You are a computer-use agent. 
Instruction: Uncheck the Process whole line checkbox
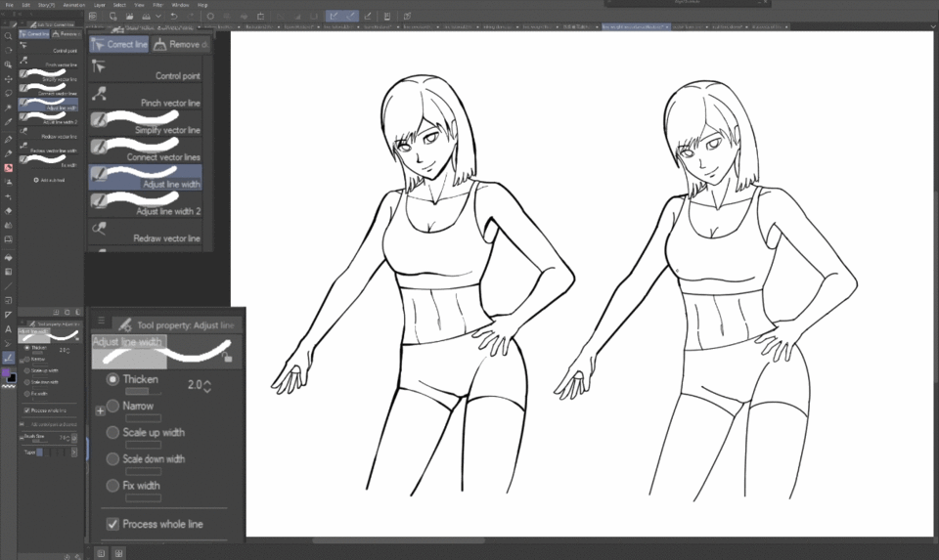(x=112, y=525)
